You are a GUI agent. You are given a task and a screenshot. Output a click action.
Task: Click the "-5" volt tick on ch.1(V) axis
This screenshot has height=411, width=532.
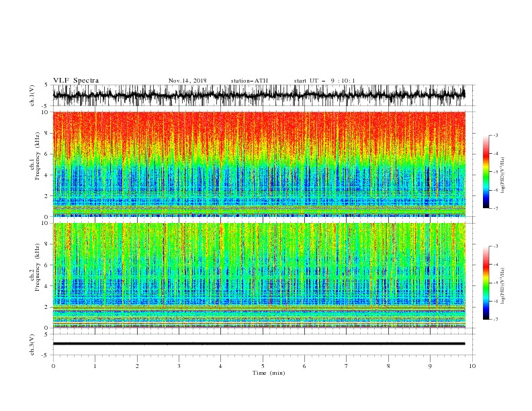coord(46,106)
